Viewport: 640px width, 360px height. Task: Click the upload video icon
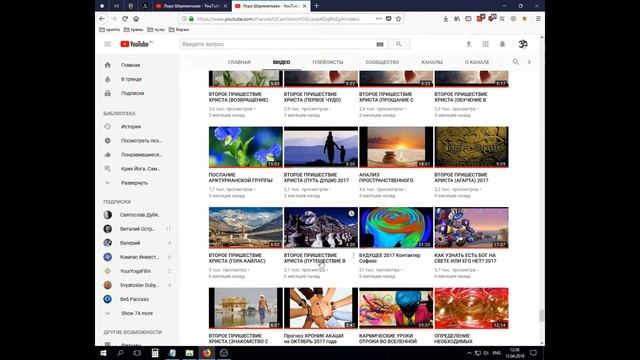click(x=469, y=44)
